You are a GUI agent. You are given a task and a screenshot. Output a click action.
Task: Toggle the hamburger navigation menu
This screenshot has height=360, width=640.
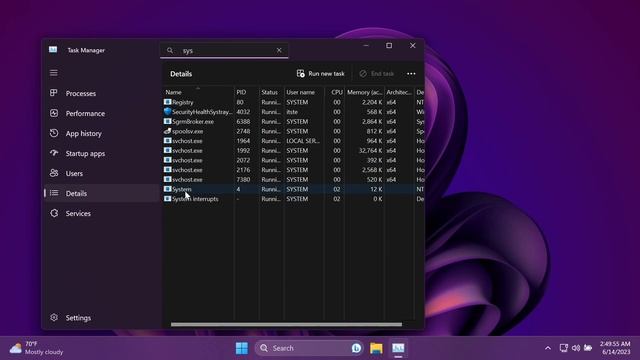coord(53,73)
